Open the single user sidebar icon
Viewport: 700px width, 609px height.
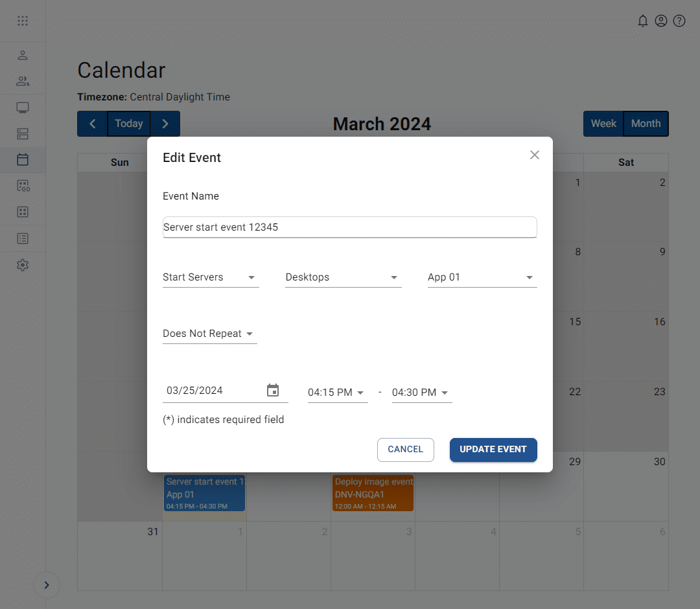click(23, 55)
